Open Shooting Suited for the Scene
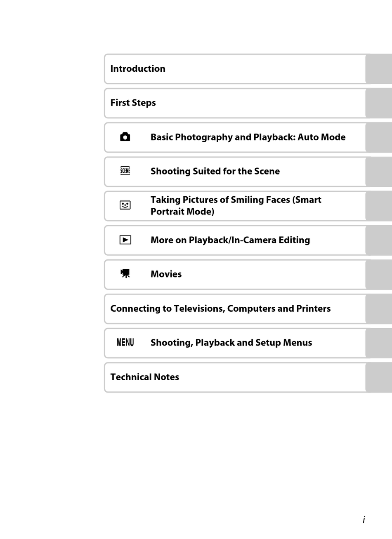392x539 pixels. click(x=215, y=171)
